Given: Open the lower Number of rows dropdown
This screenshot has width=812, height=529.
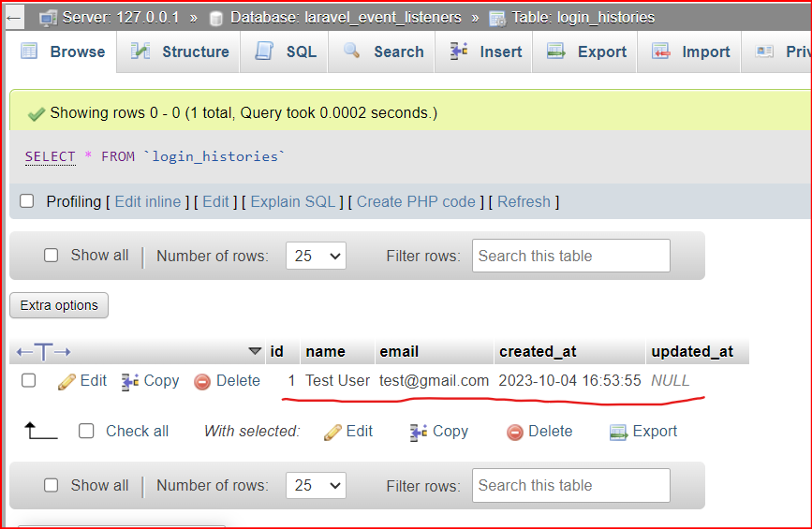Looking at the screenshot, I should (316, 485).
